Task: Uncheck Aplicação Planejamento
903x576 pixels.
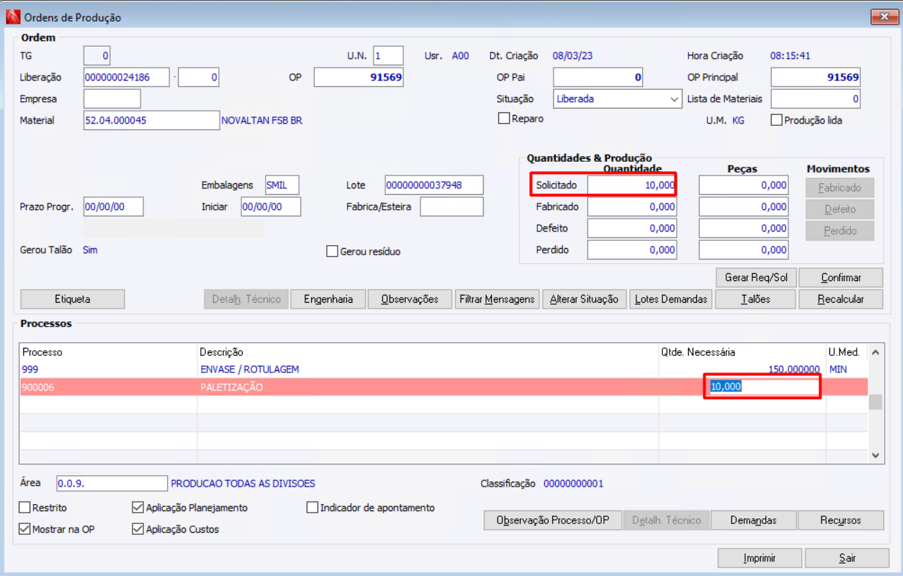Action: (138, 507)
